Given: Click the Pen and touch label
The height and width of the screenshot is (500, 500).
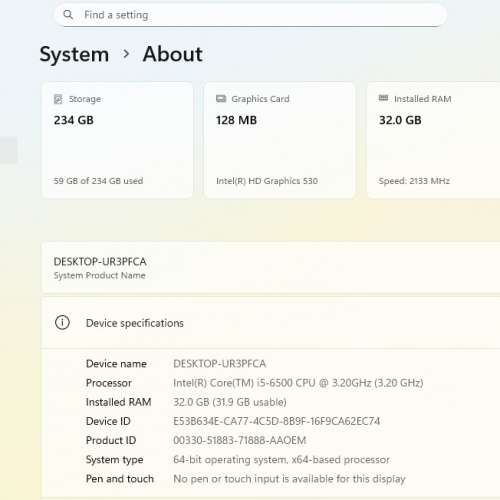Looking at the screenshot, I should tap(120, 479).
